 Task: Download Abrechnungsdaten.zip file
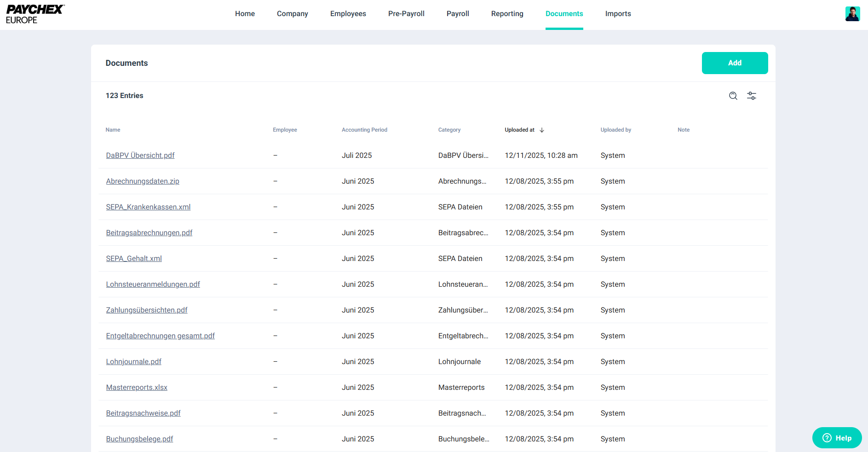click(x=143, y=181)
